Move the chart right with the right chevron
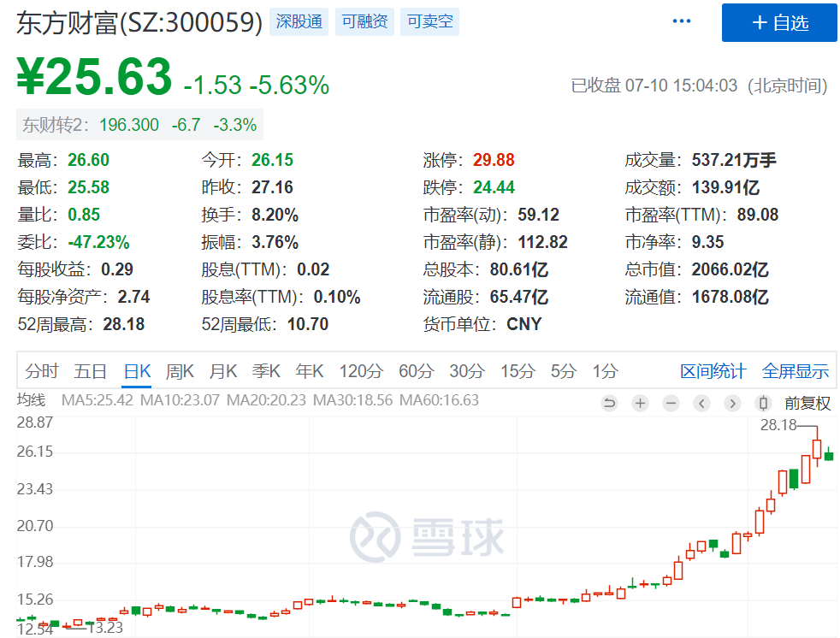The height and width of the screenshot is (638, 840). tap(732, 403)
